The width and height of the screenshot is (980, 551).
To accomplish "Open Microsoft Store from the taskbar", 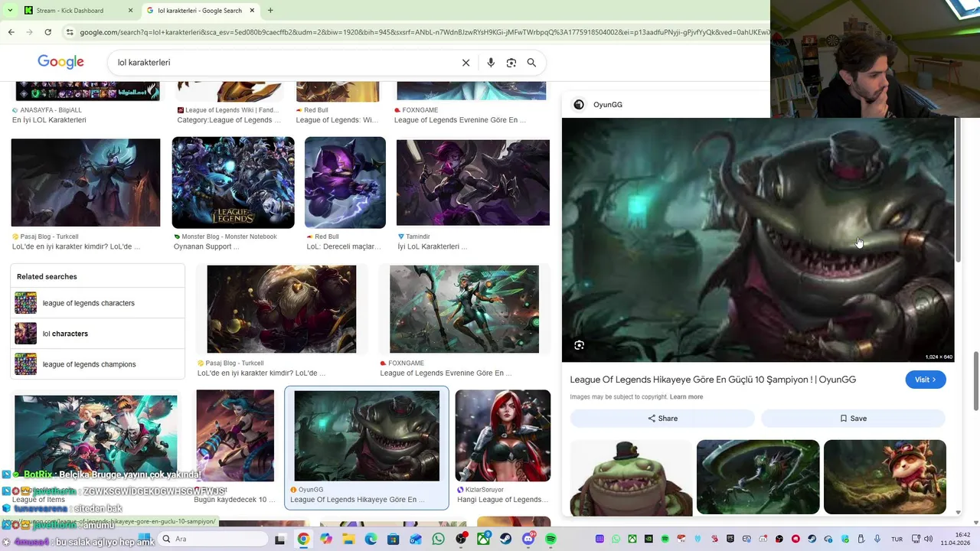I will tap(393, 539).
